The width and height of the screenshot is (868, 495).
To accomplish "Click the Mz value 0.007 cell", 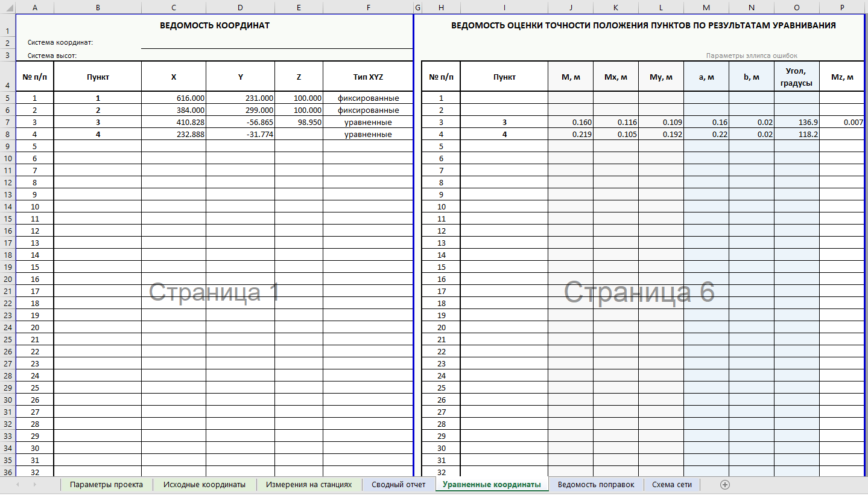I will click(x=842, y=123).
